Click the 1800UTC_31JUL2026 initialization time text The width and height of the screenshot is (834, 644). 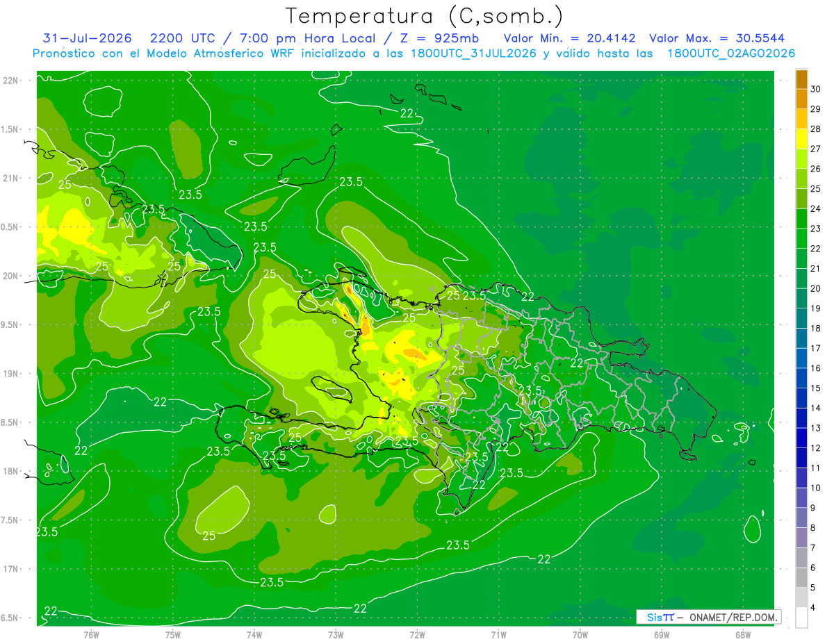click(x=472, y=53)
